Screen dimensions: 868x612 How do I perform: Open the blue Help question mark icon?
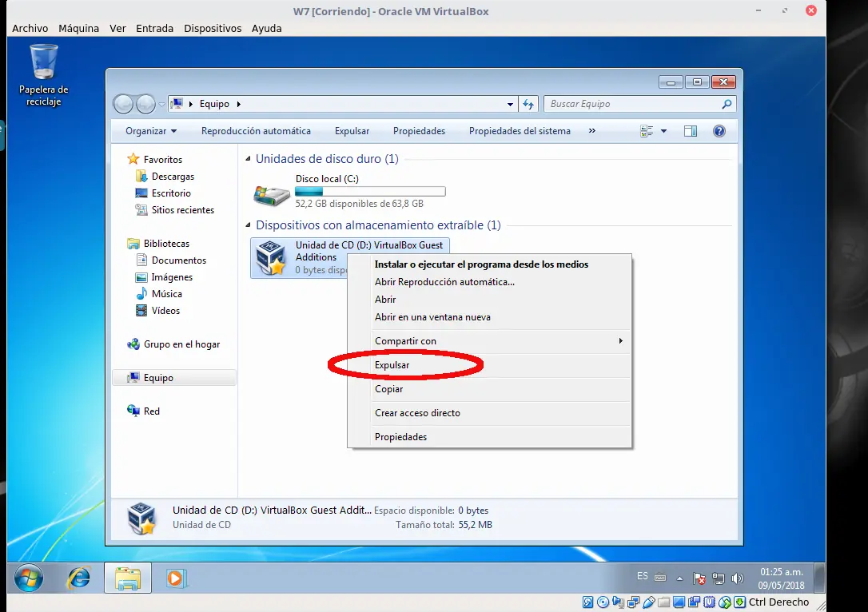719,131
